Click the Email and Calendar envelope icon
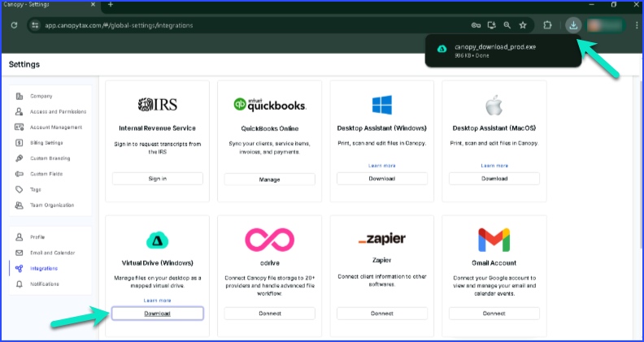The image size is (644, 342). point(19,253)
